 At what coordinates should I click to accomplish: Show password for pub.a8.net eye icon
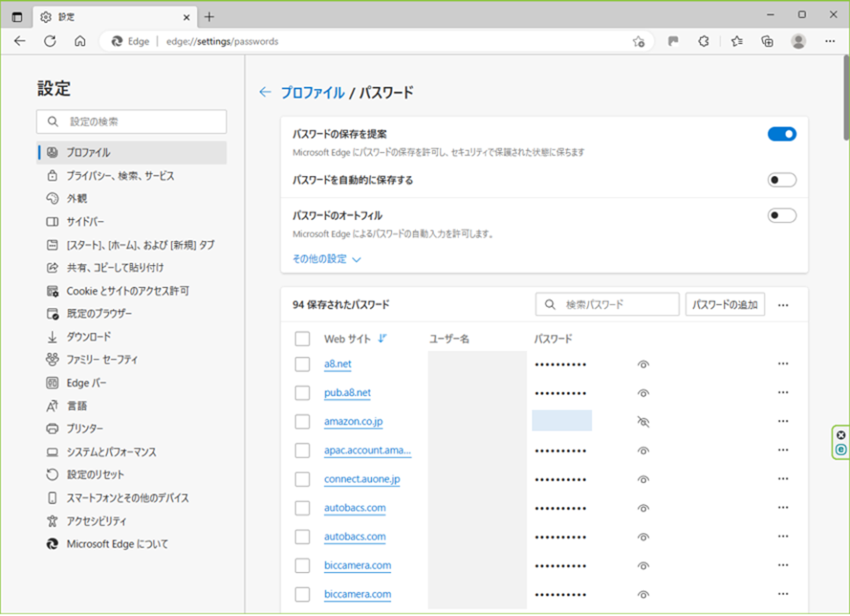643,394
